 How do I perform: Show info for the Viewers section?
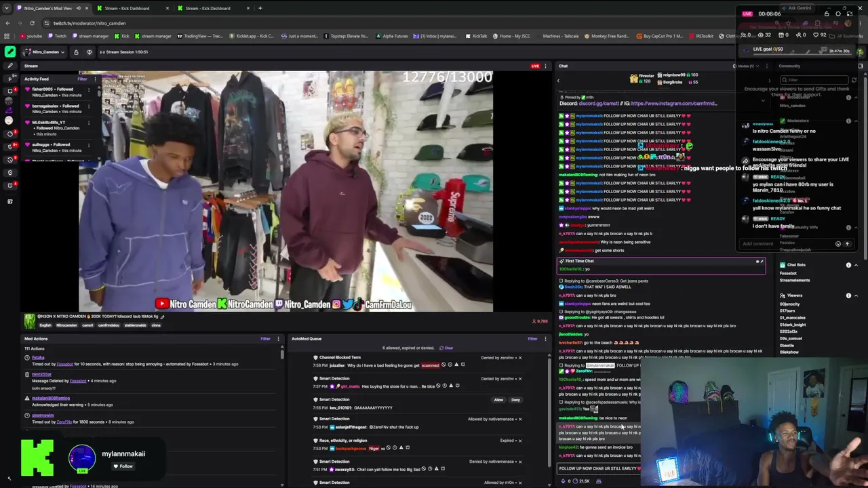point(848,296)
